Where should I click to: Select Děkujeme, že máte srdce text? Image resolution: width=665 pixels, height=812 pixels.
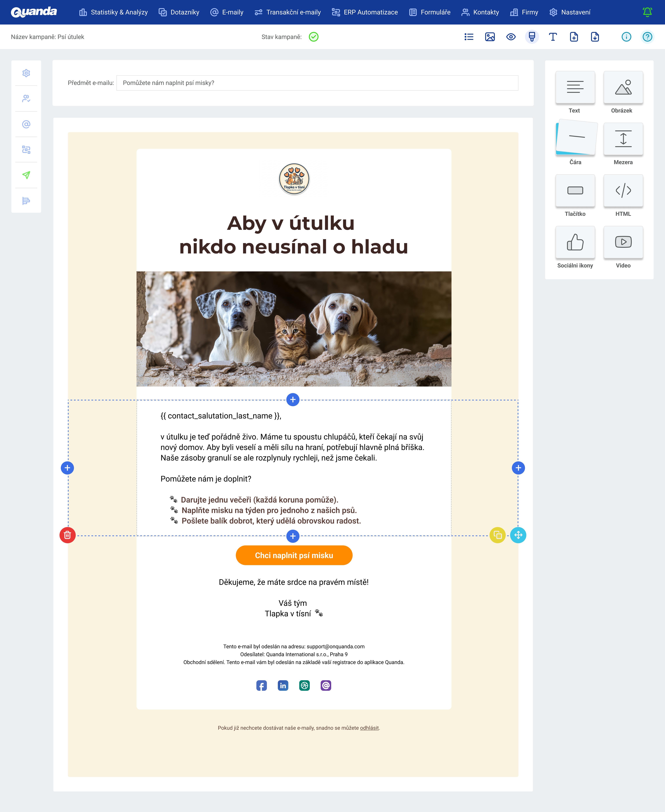click(x=294, y=582)
